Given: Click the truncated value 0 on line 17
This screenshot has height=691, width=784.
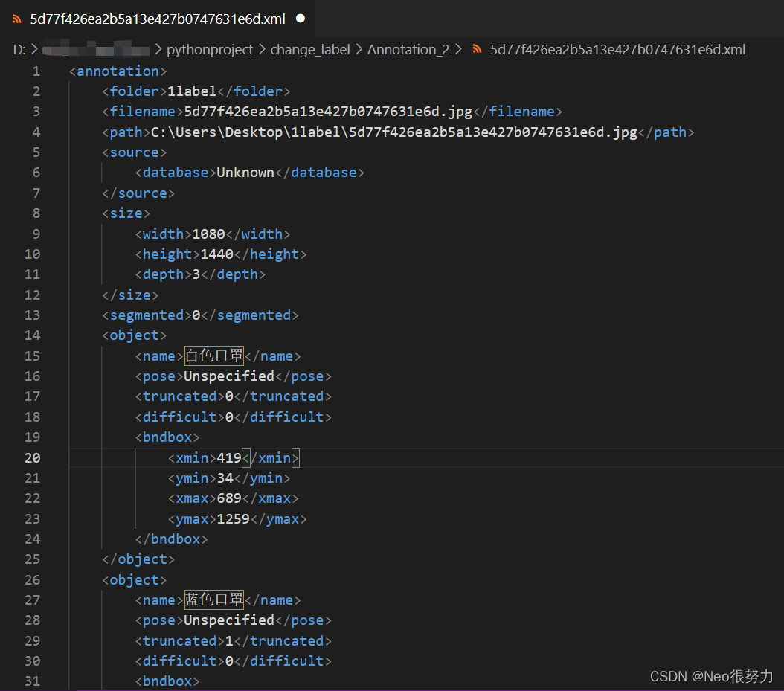Looking at the screenshot, I should pyautogui.click(x=229, y=396).
